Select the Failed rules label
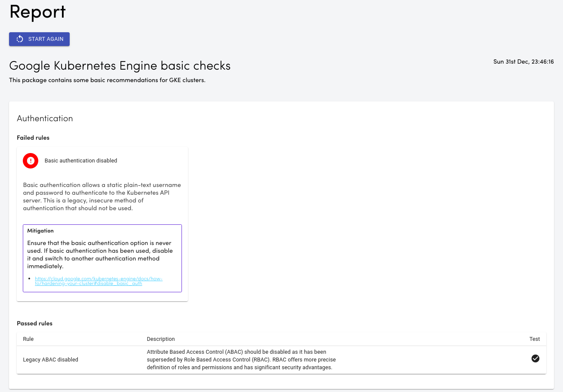 pos(33,138)
